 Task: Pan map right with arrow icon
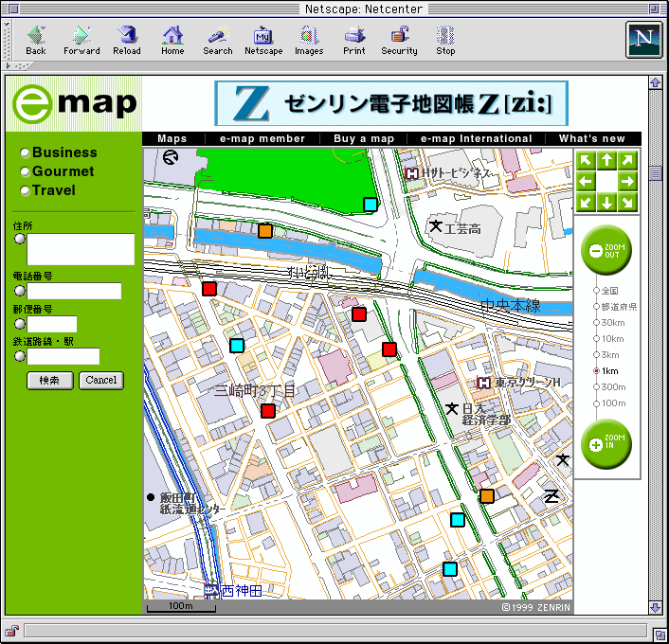pyautogui.click(x=627, y=182)
